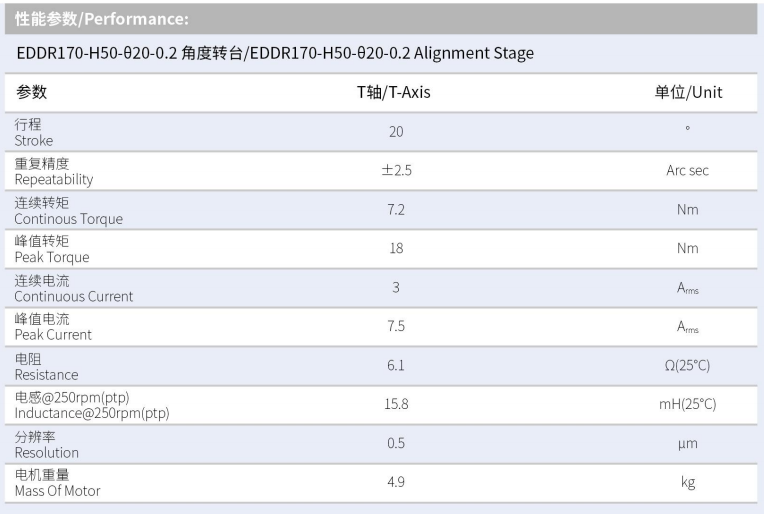
Task: Click the Mass Of Motor value 4.9
Action: click(395, 483)
